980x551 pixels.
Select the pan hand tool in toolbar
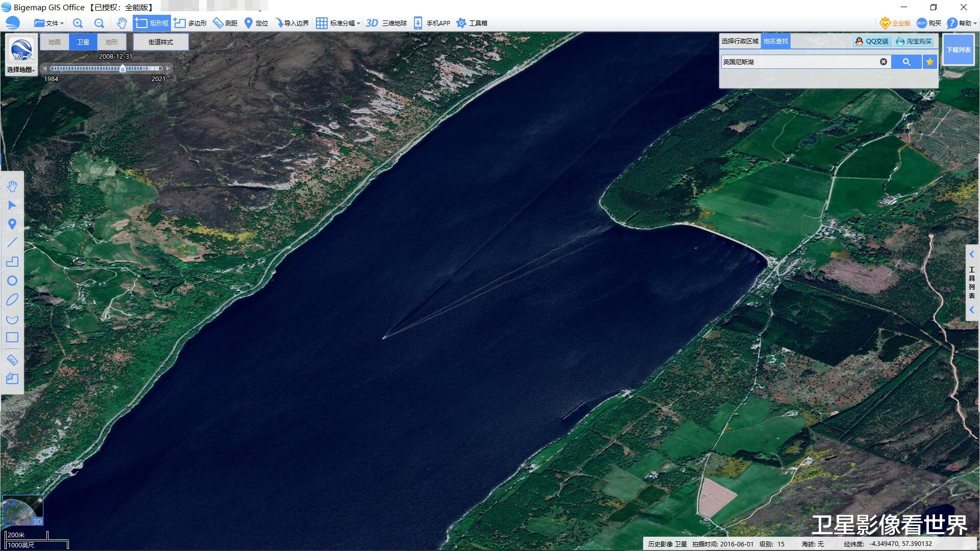pyautogui.click(x=121, y=23)
